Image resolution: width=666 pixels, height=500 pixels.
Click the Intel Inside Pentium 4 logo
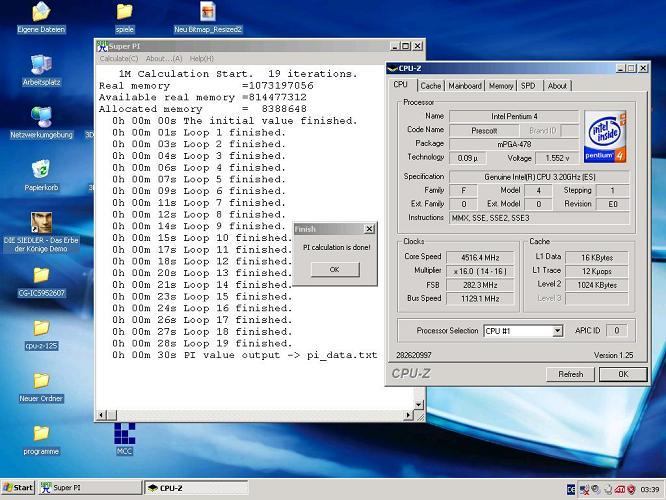point(605,137)
